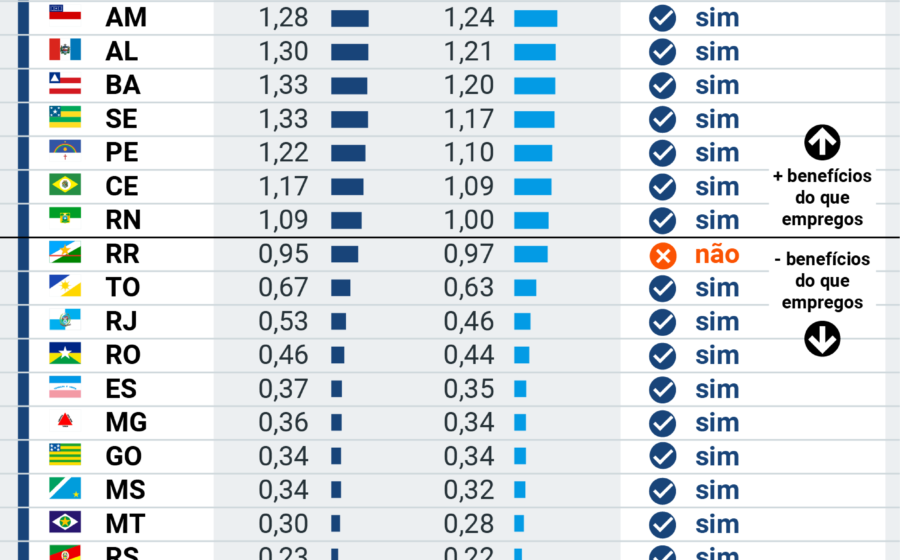The image size is (900, 560).
Task: Click the state abbreviation RO
Action: click(123, 355)
